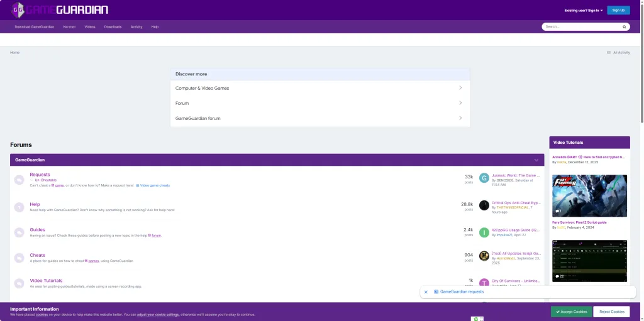644x321 pixels.
Task: Click the '33k' posts count
Action: [469, 177]
